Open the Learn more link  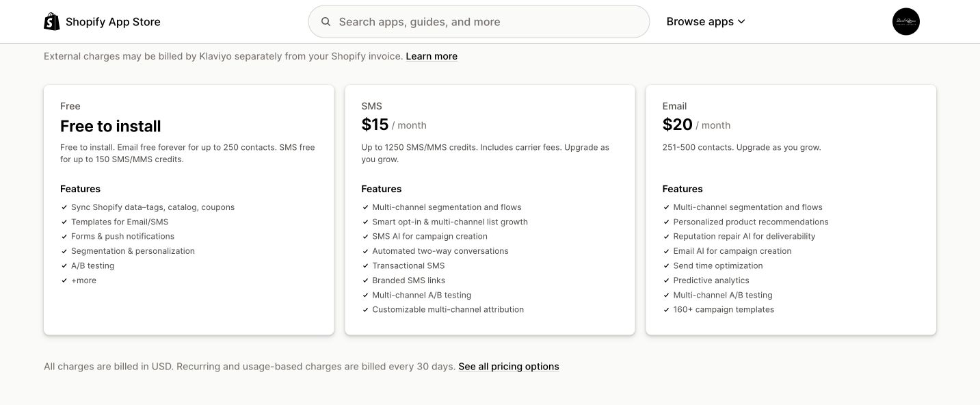(432, 56)
